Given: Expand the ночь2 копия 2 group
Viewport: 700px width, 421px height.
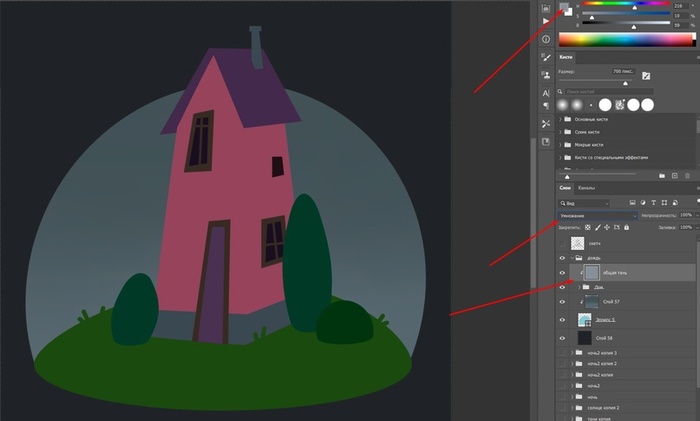Looking at the screenshot, I should point(572,363).
